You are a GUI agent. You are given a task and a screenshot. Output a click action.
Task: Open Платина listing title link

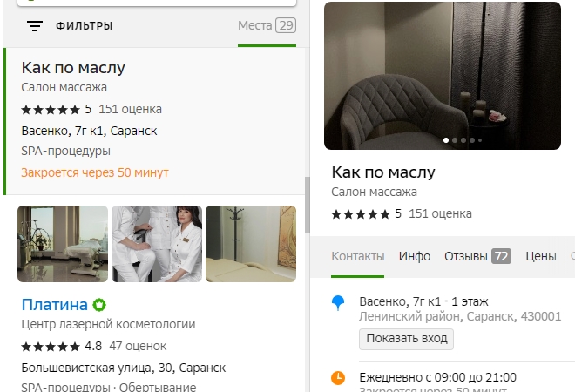[54, 305]
